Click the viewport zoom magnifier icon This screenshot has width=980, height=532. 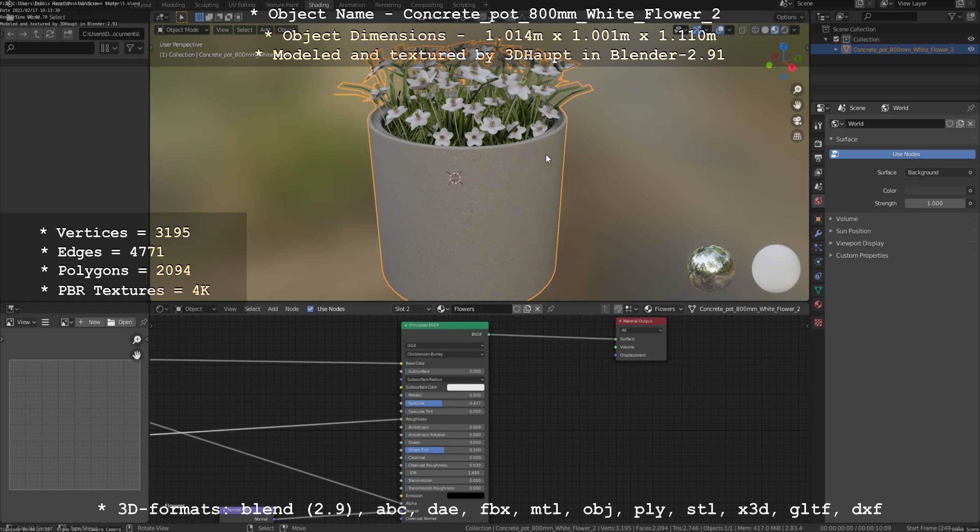pyautogui.click(x=797, y=89)
